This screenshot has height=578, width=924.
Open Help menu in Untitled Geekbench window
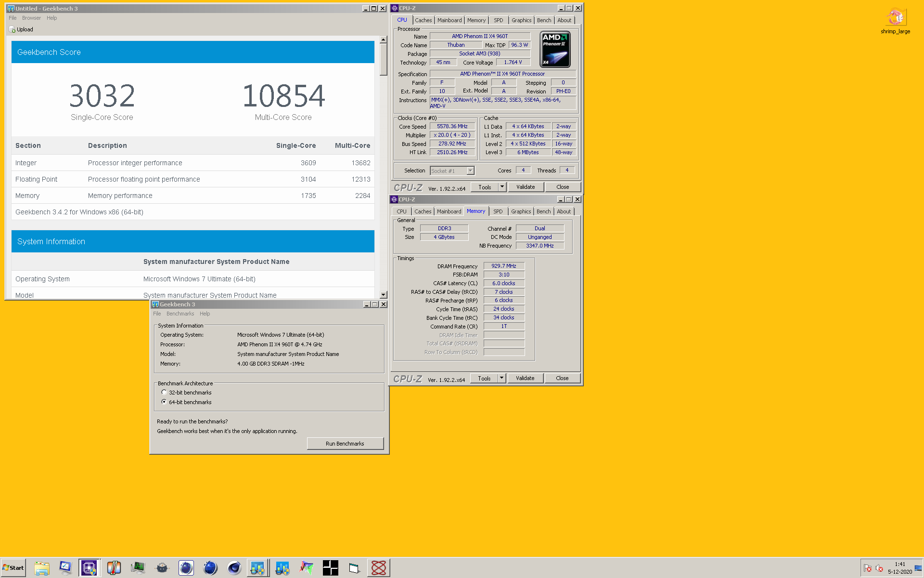(x=51, y=18)
